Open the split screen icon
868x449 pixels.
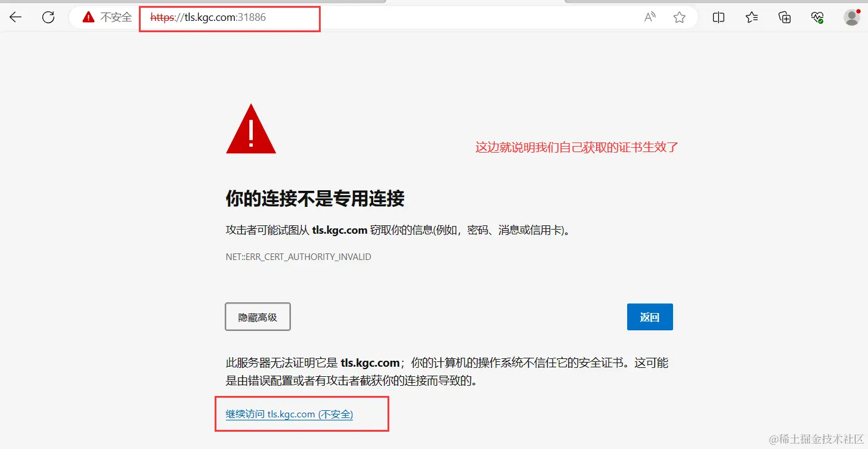click(x=718, y=17)
